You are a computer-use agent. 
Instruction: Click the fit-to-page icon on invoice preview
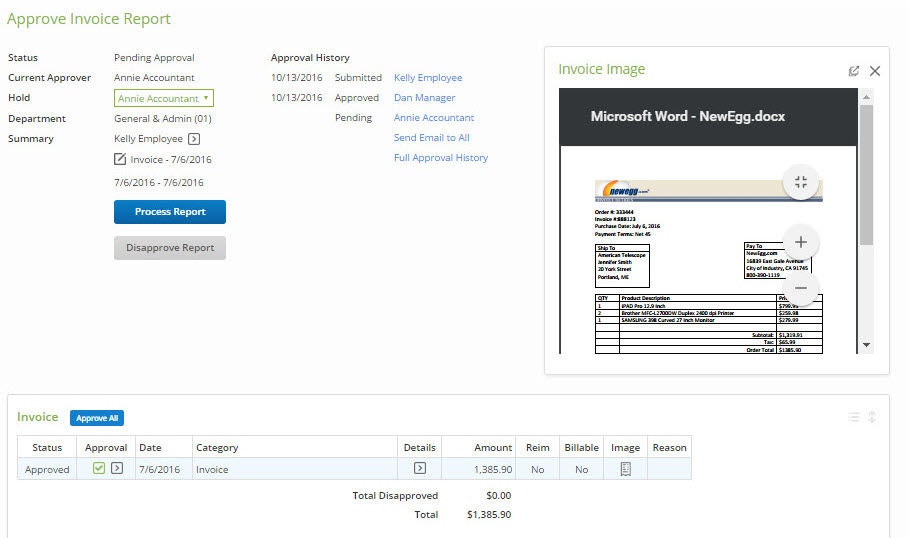coord(800,182)
